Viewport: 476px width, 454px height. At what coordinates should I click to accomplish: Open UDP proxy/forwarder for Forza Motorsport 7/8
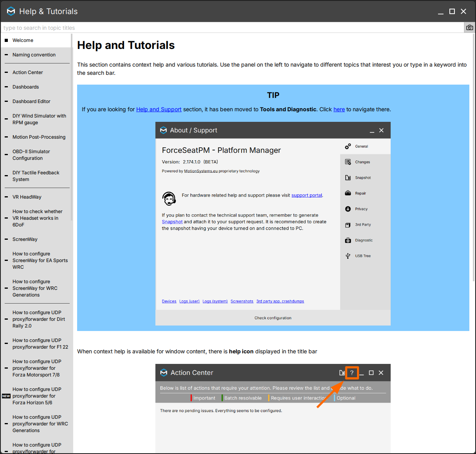point(36,368)
